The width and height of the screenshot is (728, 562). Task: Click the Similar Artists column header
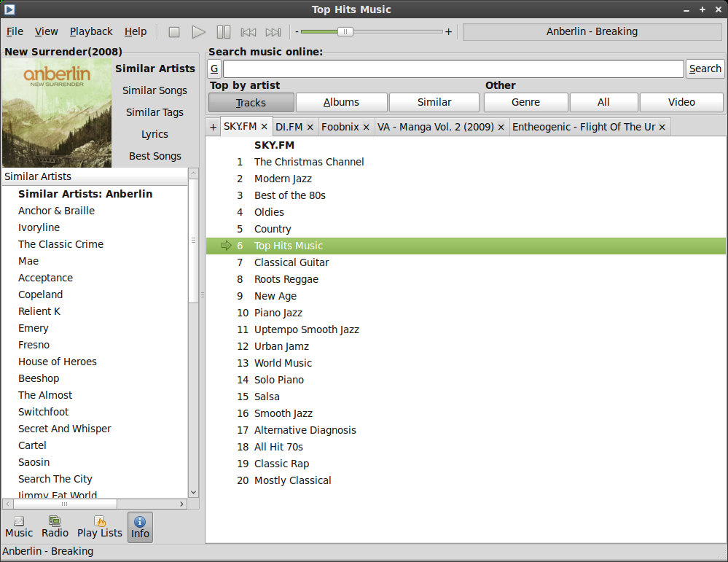point(95,176)
